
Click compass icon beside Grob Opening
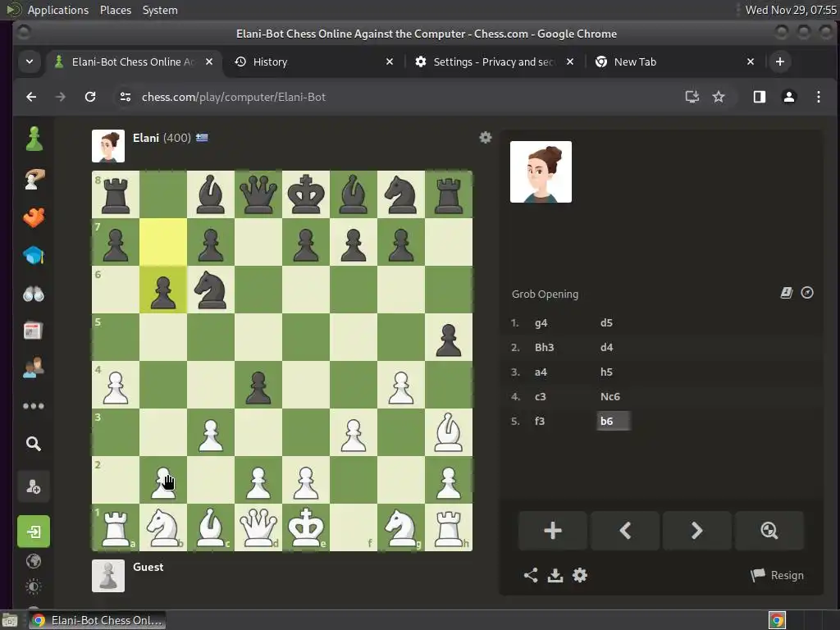click(x=807, y=293)
